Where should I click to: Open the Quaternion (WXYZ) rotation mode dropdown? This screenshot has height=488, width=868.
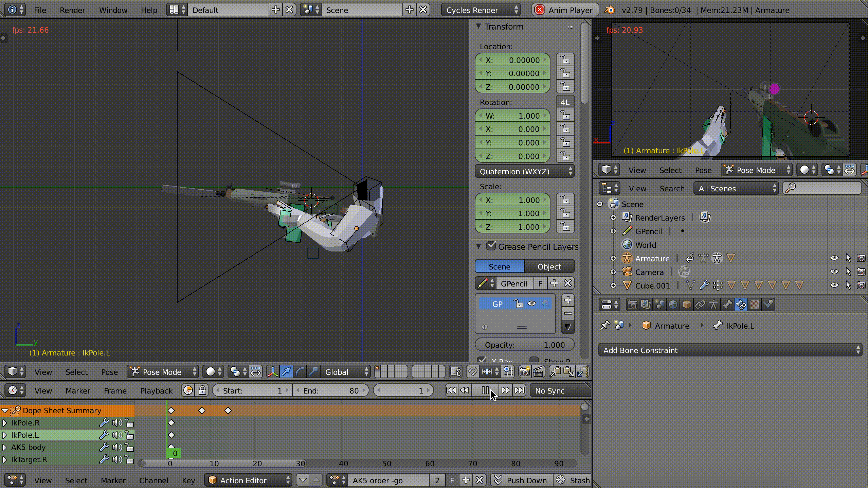coord(525,171)
